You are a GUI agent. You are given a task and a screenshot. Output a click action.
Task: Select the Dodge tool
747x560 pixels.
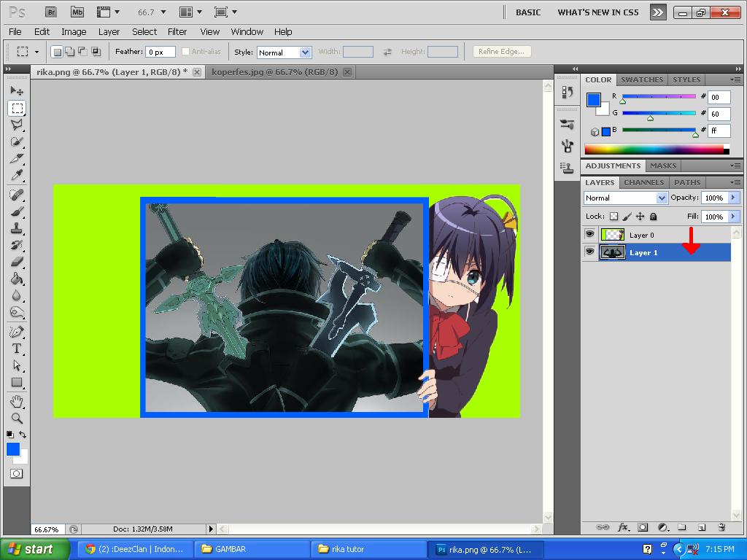(17, 312)
